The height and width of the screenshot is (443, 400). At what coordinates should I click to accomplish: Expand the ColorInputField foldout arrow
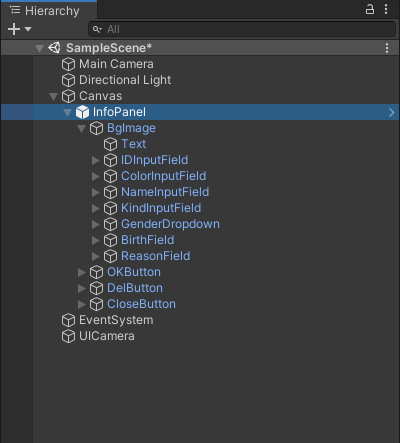tap(96, 176)
